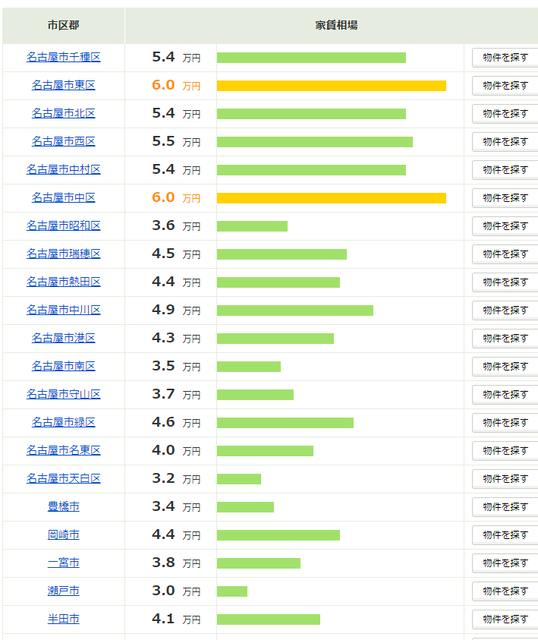Click 物件を探す in the 名古屋市天白区 row
538x640 pixels.
pyautogui.click(x=505, y=479)
